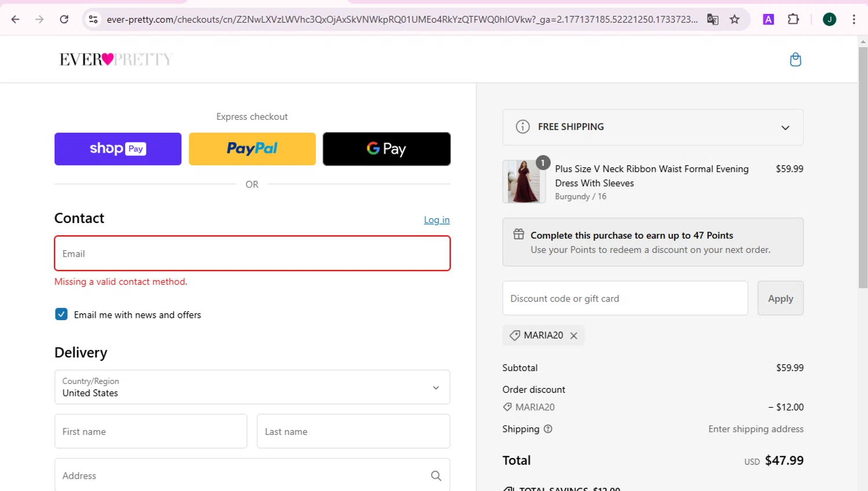Pay with PayPal

252,149
